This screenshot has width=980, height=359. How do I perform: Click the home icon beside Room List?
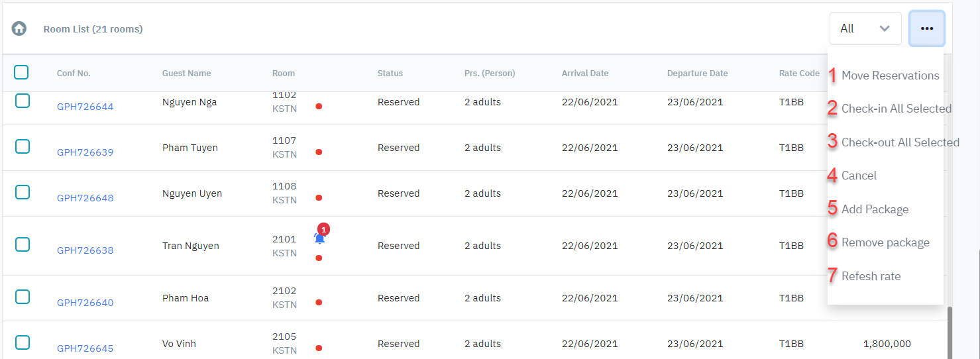19,28
